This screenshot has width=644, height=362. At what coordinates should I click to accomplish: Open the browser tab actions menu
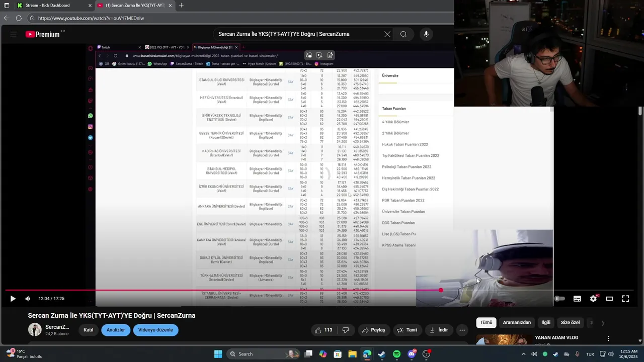[x=7, y=5]
